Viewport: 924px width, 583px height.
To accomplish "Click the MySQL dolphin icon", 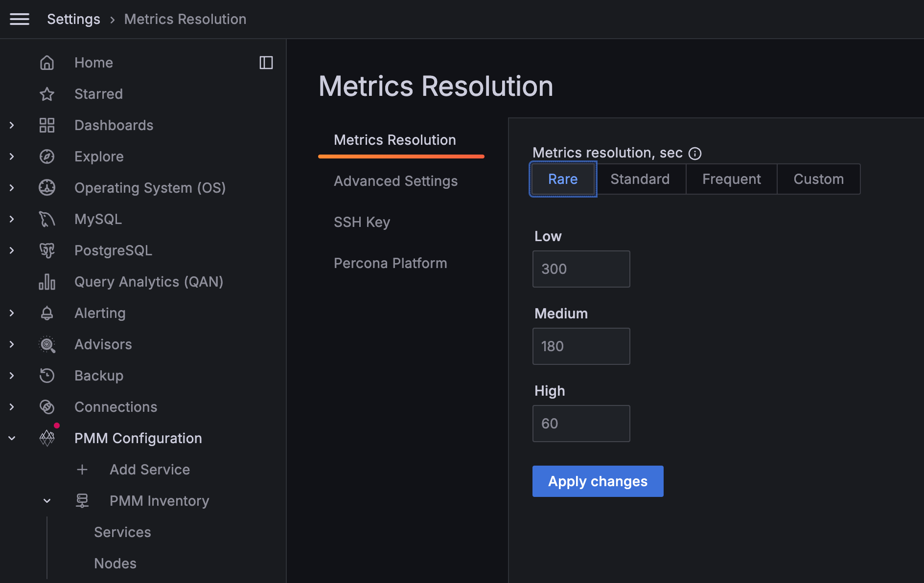I will point(47,219).
